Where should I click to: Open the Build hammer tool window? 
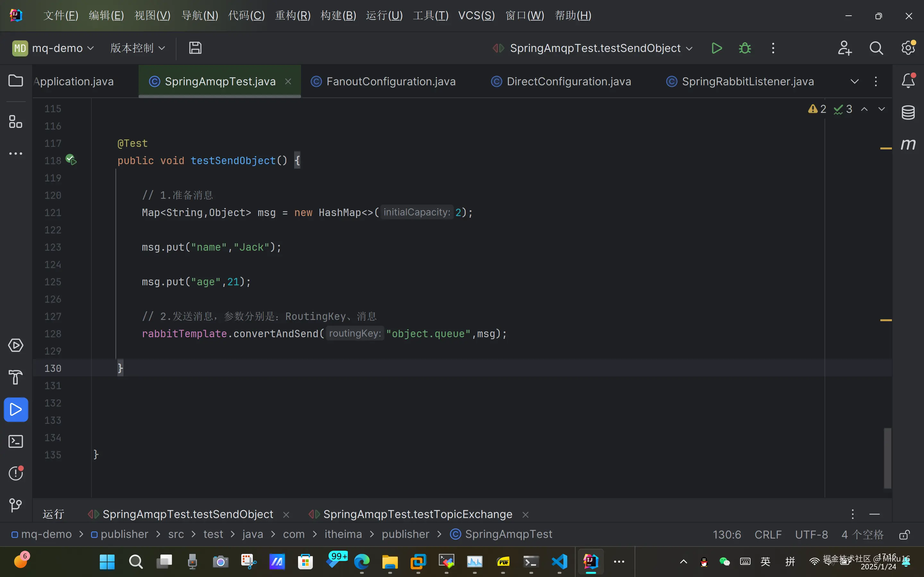[16, 377]
